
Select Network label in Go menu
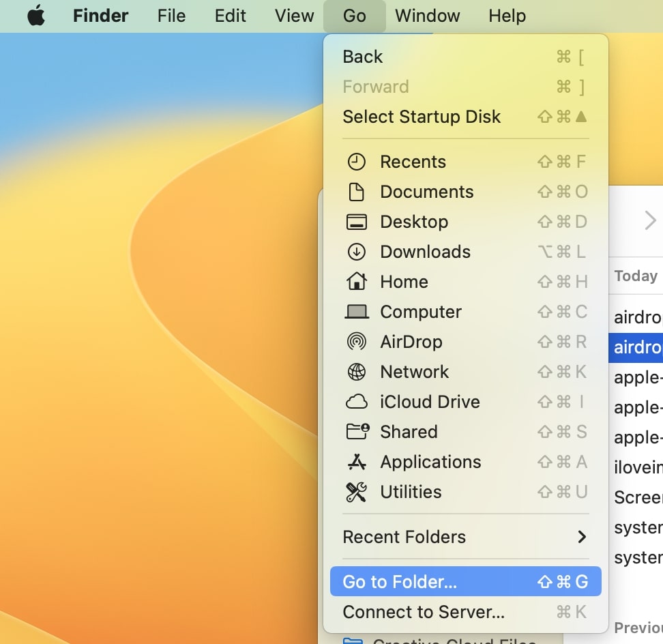415,372
